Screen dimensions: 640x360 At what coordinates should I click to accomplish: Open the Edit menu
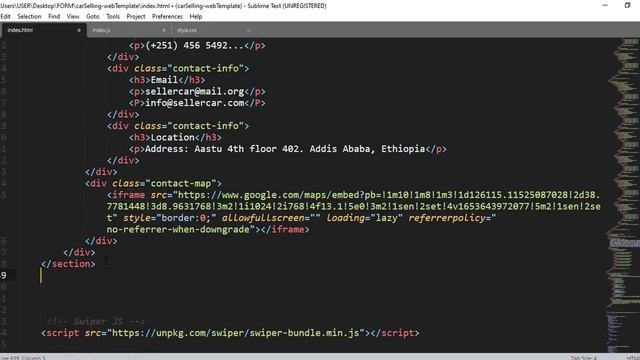pos(5,16)
